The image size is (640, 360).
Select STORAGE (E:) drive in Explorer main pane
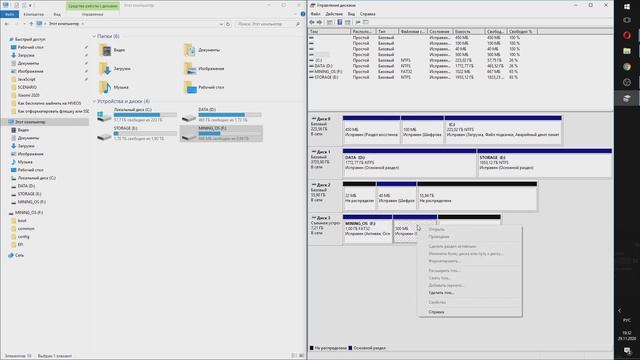137,133
